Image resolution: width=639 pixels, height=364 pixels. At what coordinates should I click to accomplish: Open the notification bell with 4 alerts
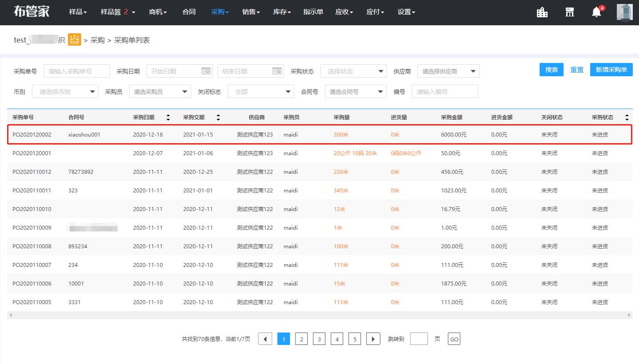[x=597, y=12]
